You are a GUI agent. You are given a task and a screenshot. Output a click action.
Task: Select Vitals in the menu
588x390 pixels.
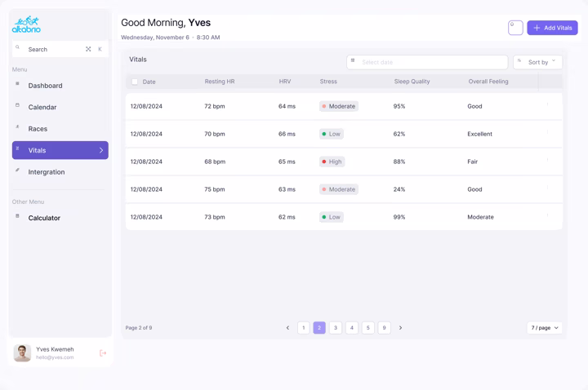pos(60,150)
